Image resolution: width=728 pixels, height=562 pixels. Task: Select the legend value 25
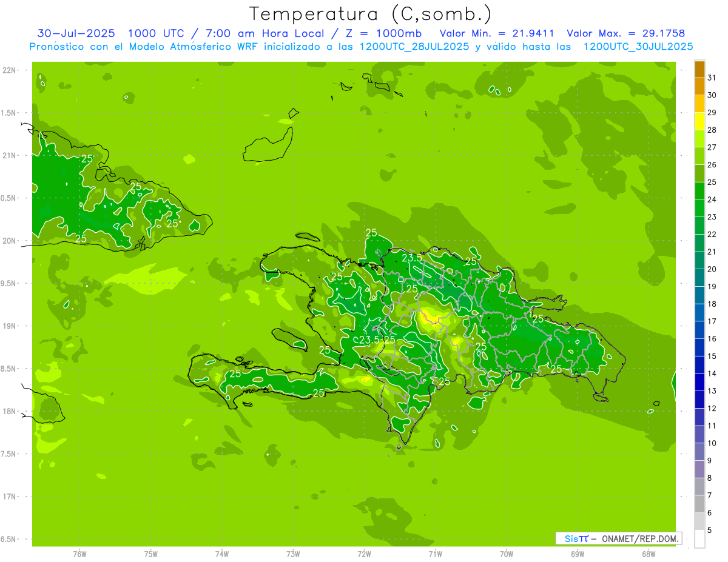tap(712, 182)
